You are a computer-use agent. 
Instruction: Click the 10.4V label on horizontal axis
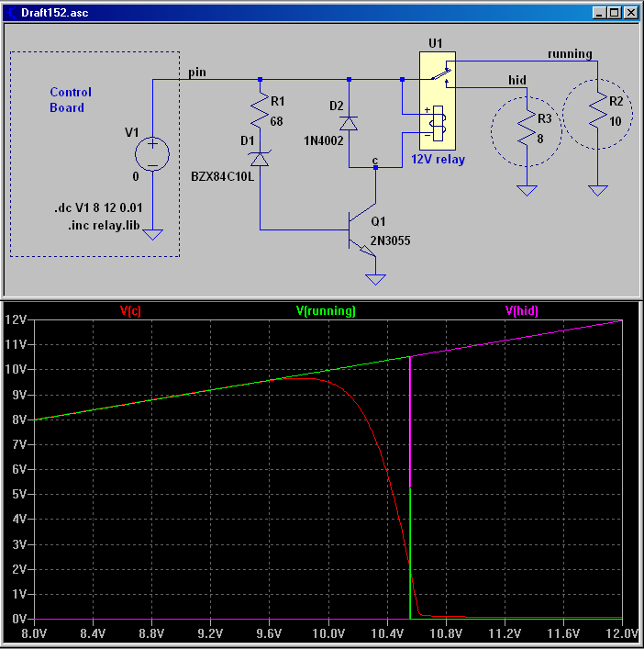coord(387,633)
